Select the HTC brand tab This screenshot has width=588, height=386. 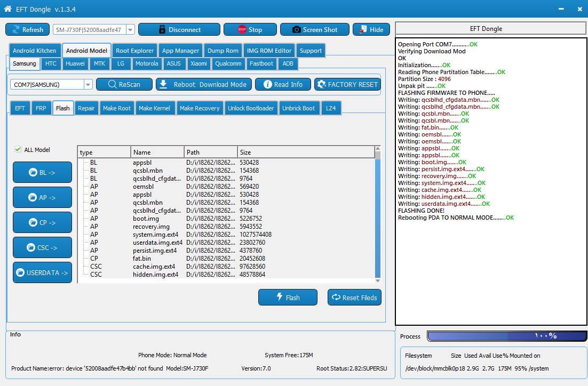51,63
